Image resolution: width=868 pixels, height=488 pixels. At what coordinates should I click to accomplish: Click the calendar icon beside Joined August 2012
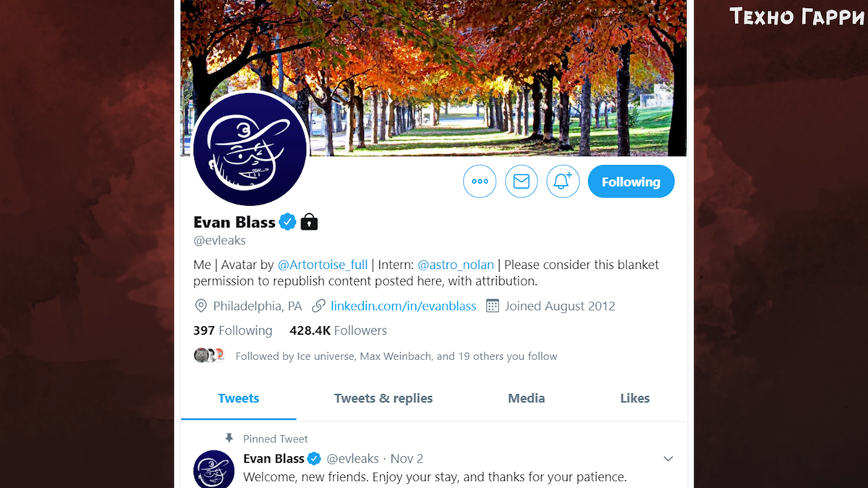click(x=493, y=306)
